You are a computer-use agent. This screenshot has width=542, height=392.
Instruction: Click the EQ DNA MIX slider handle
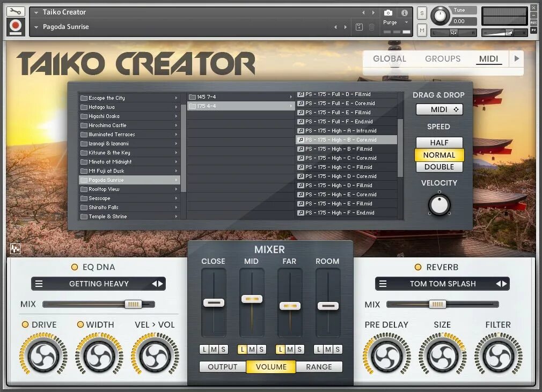(x=134, y=304)
